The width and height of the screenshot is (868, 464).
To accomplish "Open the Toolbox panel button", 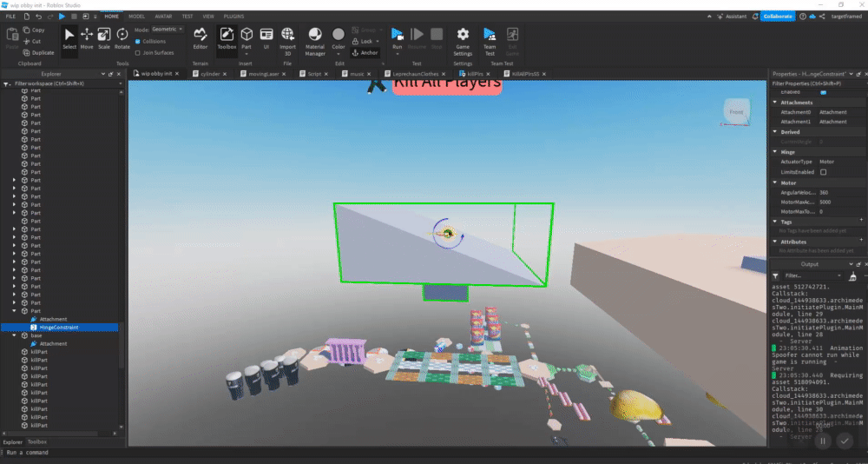I will tap(227, 39).
